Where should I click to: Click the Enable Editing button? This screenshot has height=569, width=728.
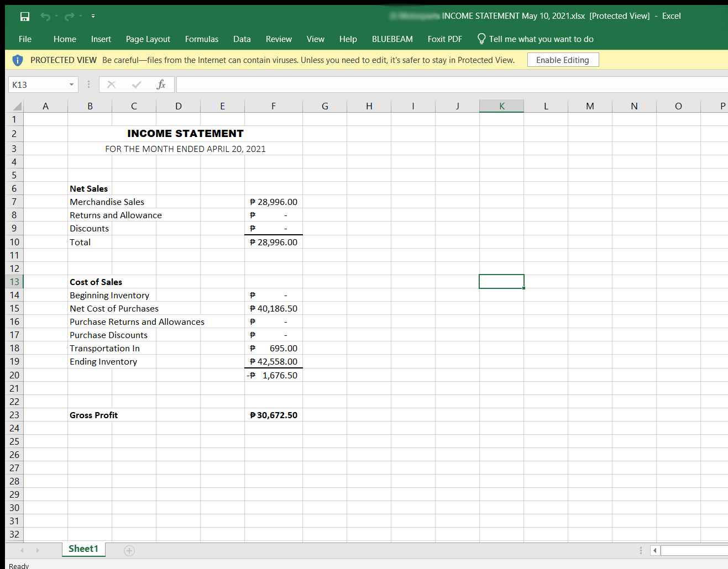(x=562, y=60)
